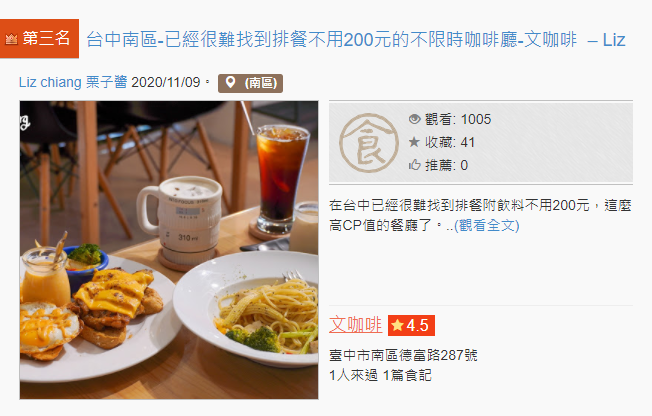
Task: Click the 收藏: 41 favorites count
Action: click(449, 142)
